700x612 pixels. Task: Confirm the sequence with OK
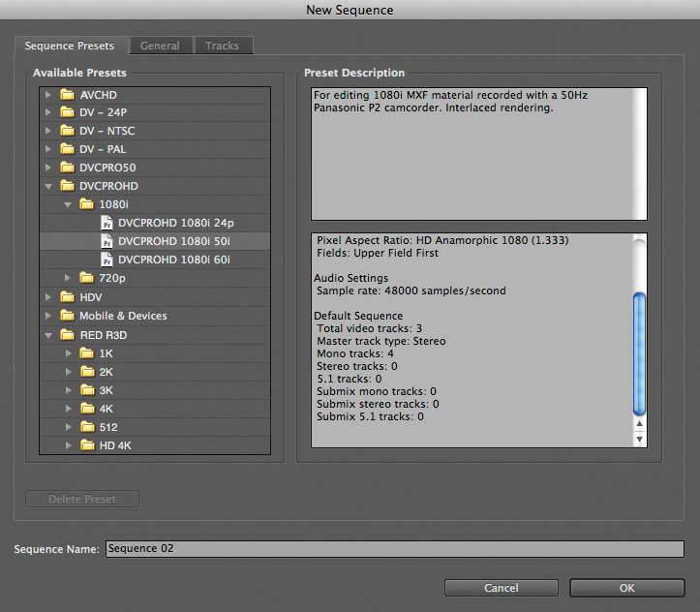pyautogui.click(x=626, y=588)
